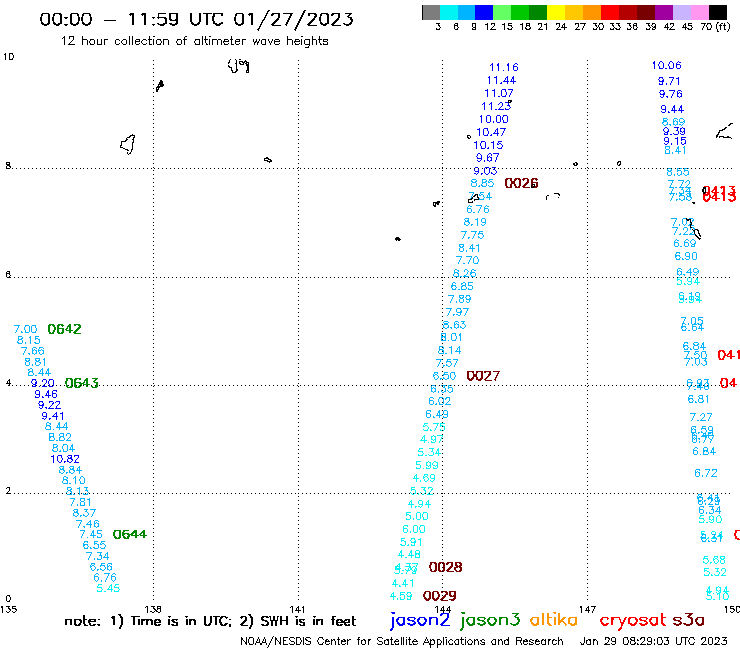740x650 pixels.
Task: Click the scale label '12'
Action: [490, 26]
